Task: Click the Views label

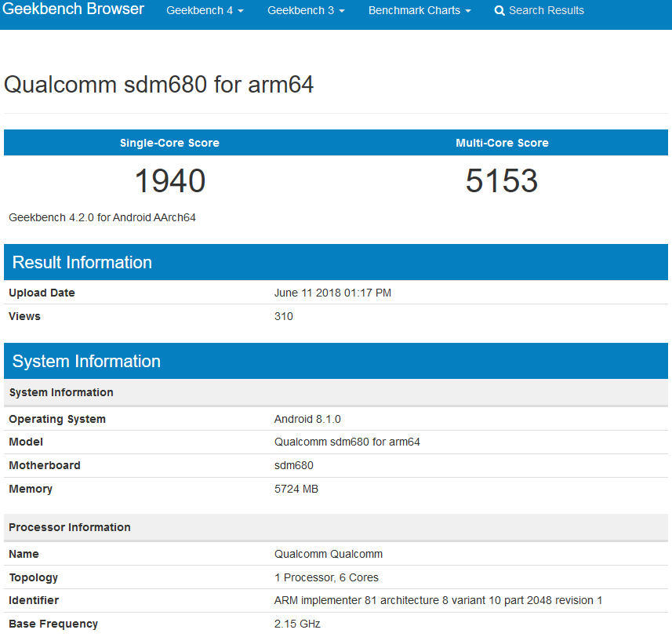Action: pyautogui.click(x=25, y=316)
